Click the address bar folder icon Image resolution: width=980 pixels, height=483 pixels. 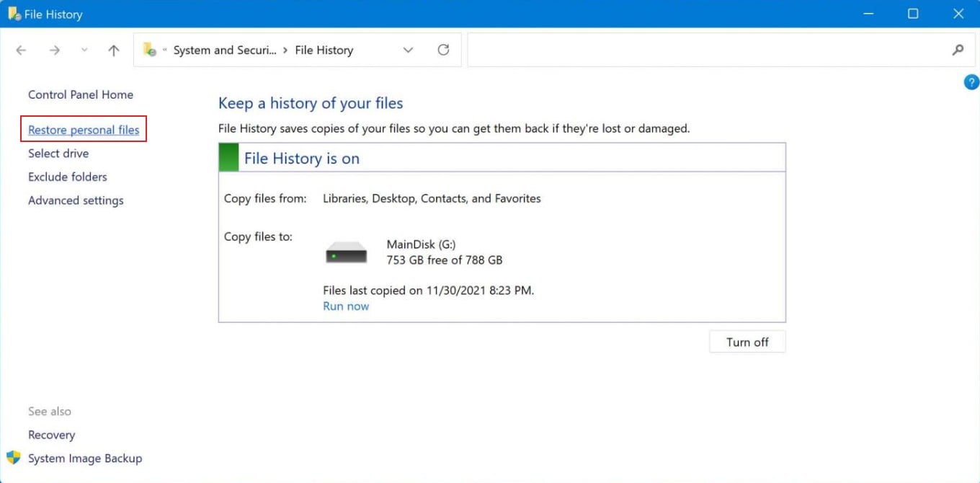click(150, 50)
